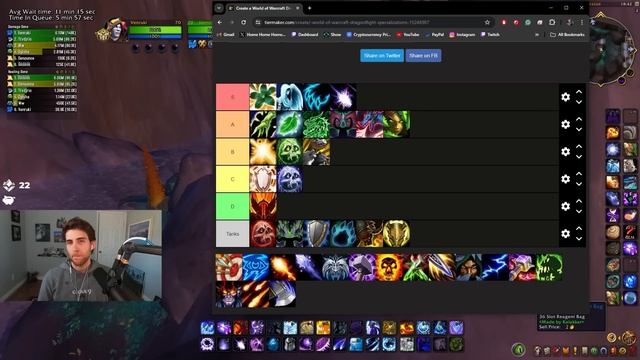Click the Share on Twitter button
Screen dimensions: 640x360
point(382,56)
